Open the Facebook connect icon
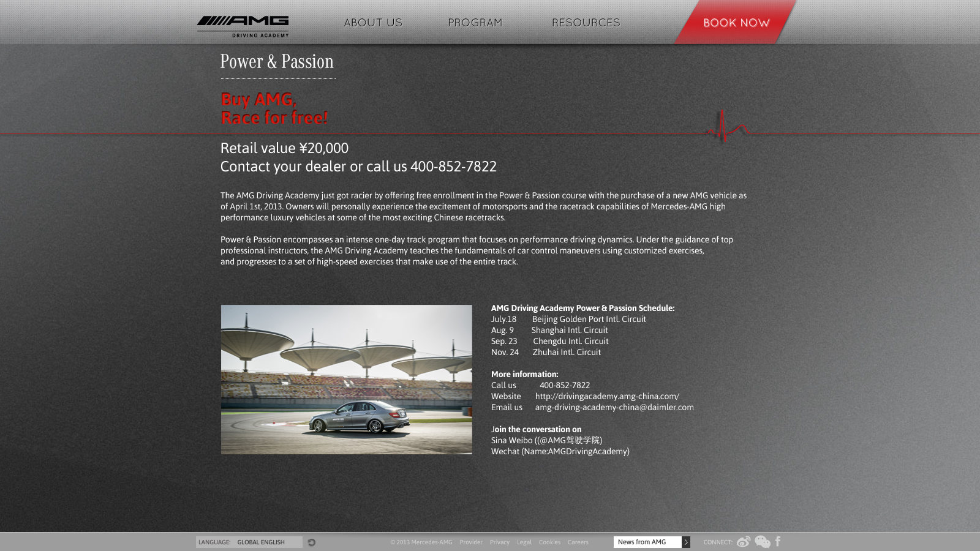 pos(778,541)
